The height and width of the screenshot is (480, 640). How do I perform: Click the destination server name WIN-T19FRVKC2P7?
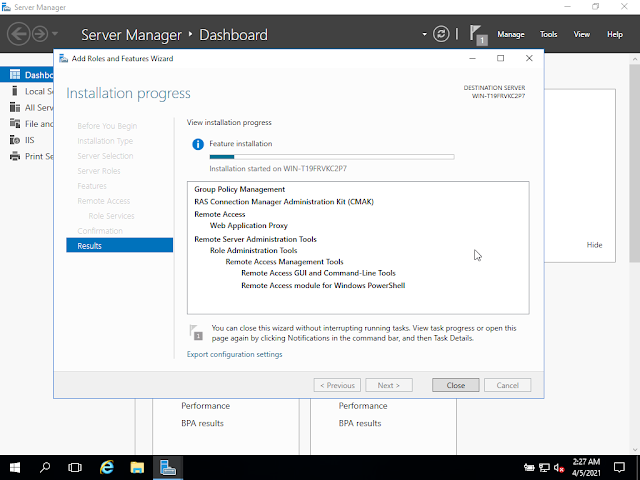(498, 96)
